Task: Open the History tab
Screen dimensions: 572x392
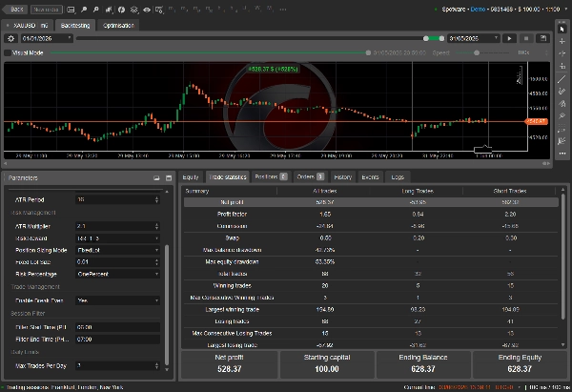Action: point(343,177)
